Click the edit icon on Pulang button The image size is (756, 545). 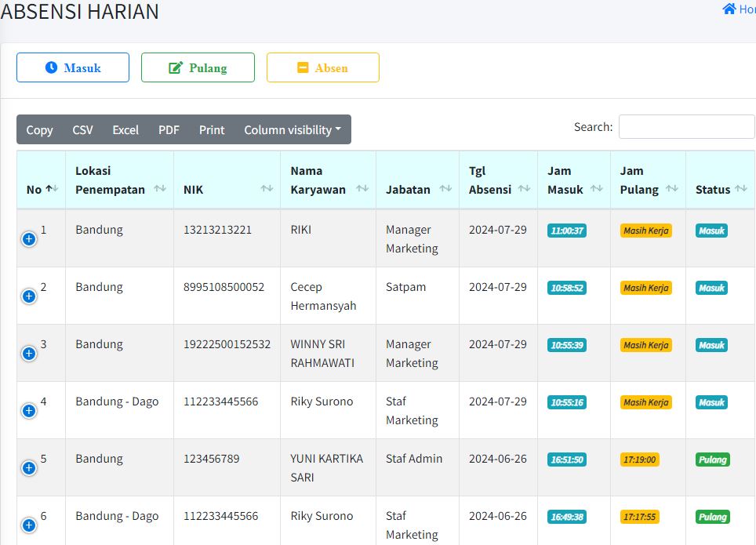tap(176, 67)
